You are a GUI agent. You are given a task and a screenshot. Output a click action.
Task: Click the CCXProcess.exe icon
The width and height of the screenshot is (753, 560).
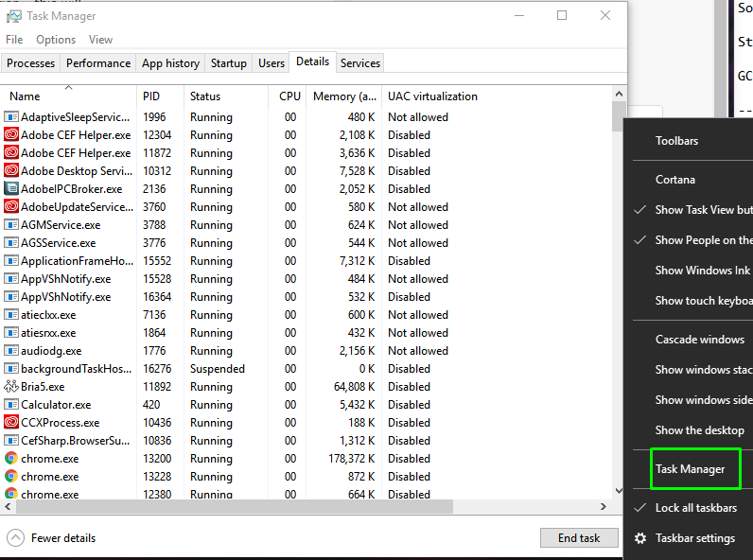11,423
